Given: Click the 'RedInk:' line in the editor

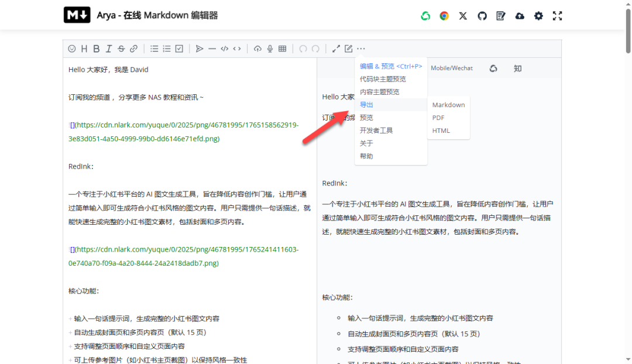Looking at the screenshot, I should point(81,166).
